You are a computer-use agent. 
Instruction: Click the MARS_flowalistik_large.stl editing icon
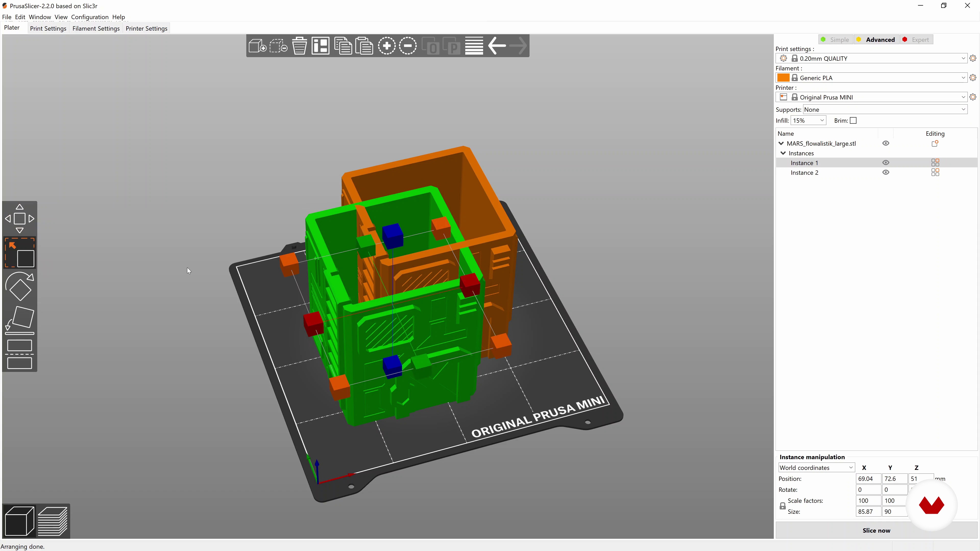(x=935, y=143)
